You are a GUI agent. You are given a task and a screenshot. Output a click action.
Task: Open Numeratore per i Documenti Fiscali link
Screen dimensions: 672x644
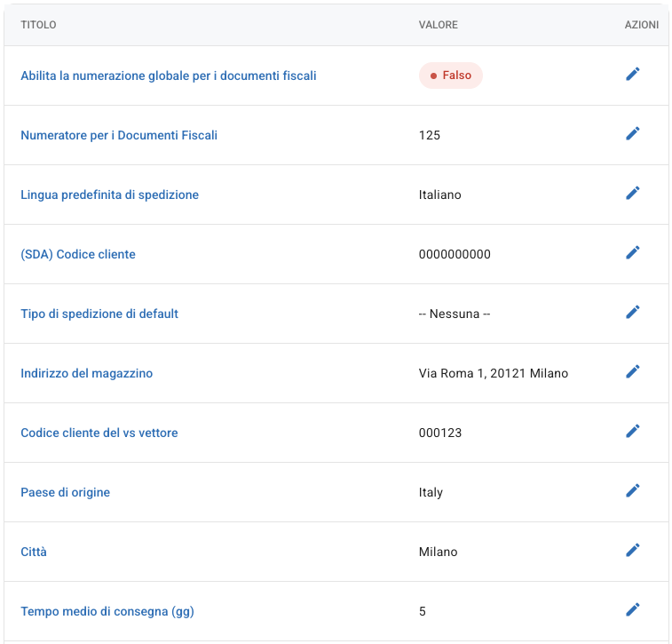tap(119, 136)
